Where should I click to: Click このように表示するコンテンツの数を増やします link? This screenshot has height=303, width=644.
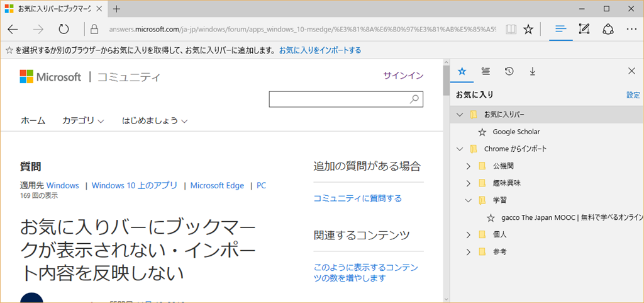click(365, 273)
